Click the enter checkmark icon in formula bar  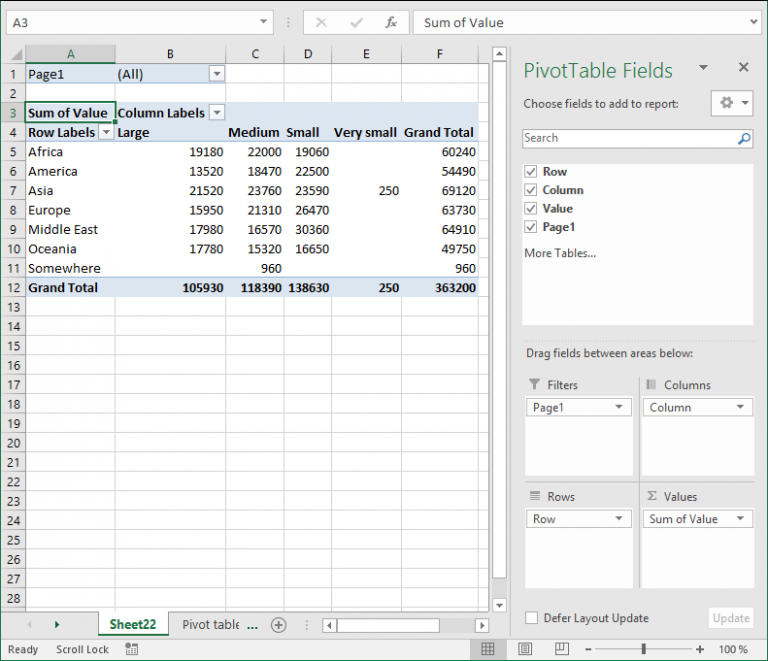click(x=357, y=23)
